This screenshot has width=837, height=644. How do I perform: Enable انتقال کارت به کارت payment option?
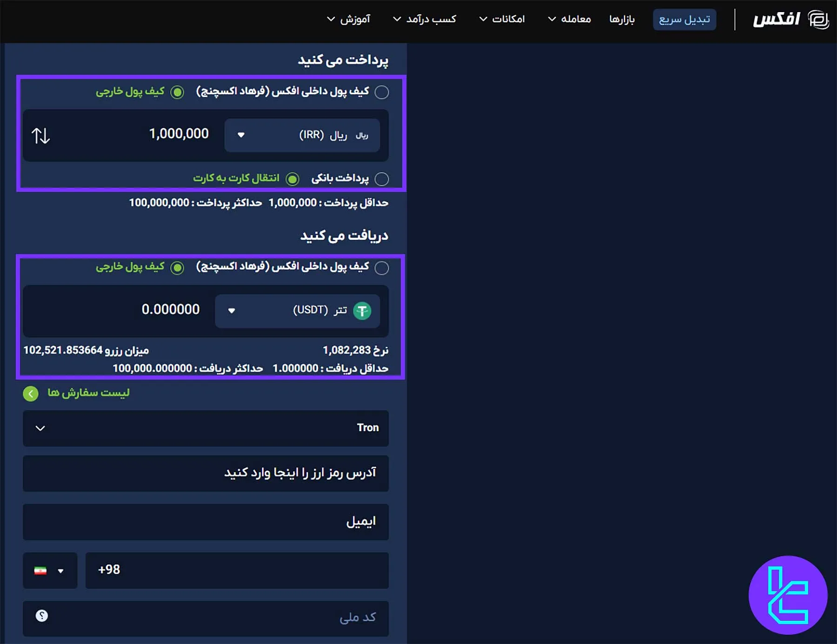tap(293, 179)
